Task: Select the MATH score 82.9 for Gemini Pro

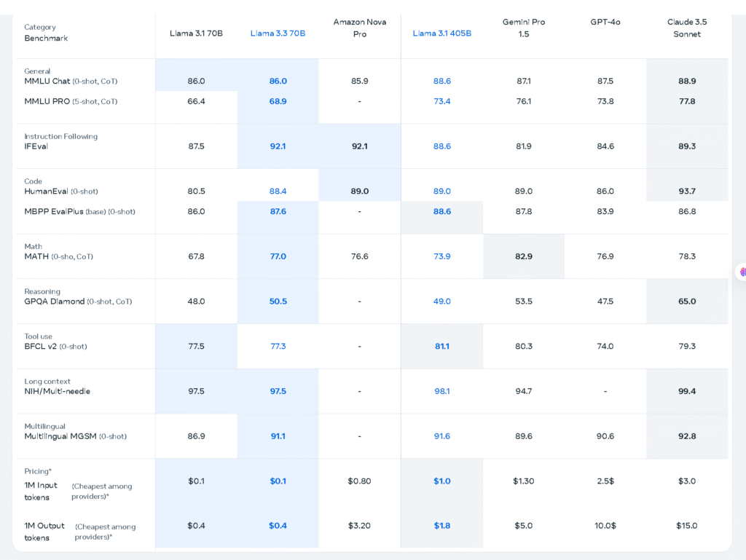Action: coord(523,256)
